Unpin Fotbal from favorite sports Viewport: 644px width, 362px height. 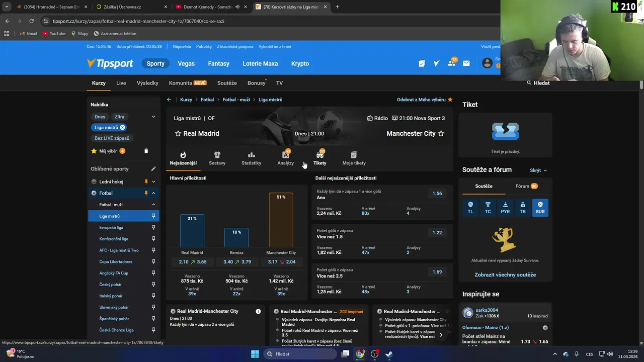[146, 193]
